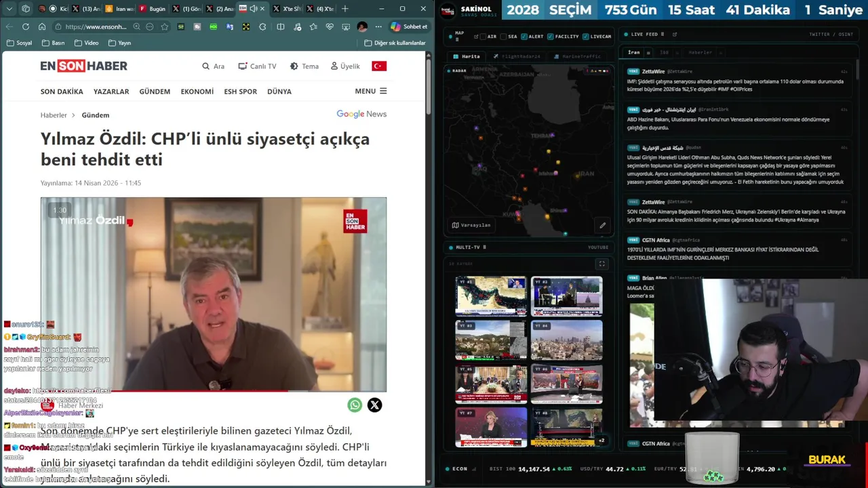
Task: Select the Haberler feed tab
Action: click(x=701, y=52)
